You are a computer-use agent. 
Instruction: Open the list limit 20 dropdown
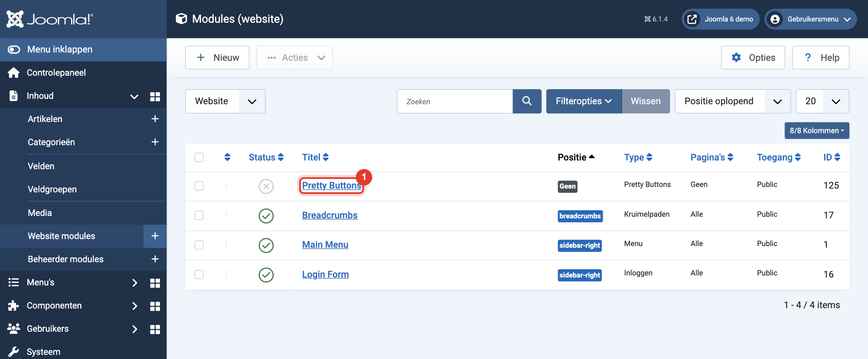(823, 101)
